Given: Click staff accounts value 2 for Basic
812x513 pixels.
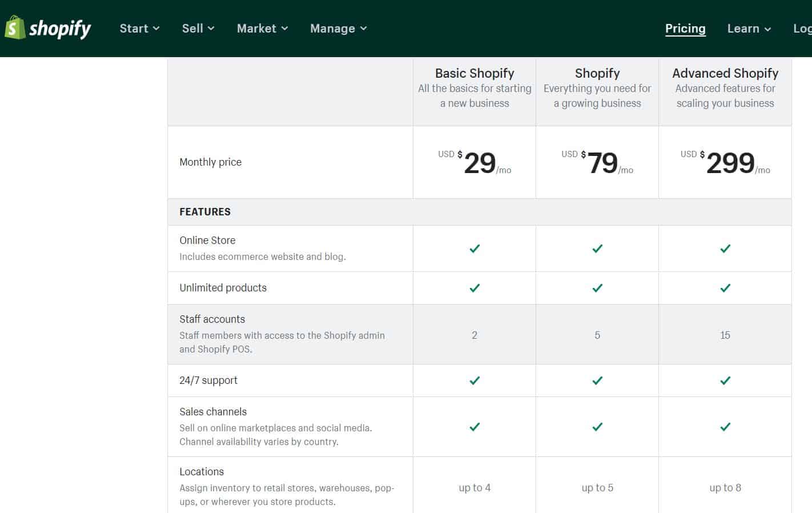Looking at the screenshot, I should coord(475,335).
